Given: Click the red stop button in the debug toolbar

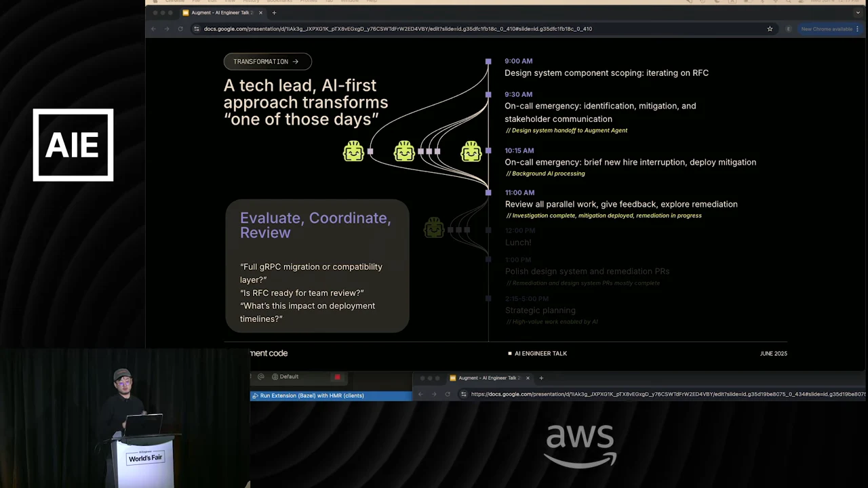Looking at the screenshot, I should (x=337, y=377).
